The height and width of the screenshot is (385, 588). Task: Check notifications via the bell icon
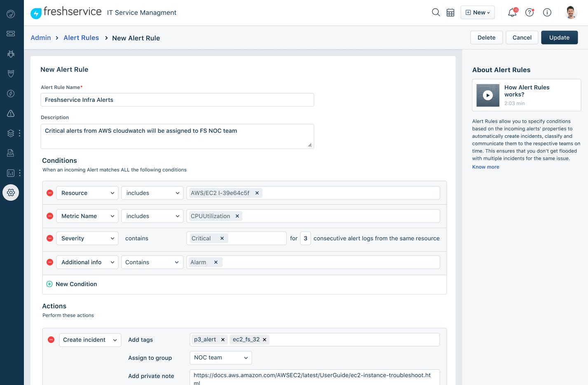pos(512,13)
